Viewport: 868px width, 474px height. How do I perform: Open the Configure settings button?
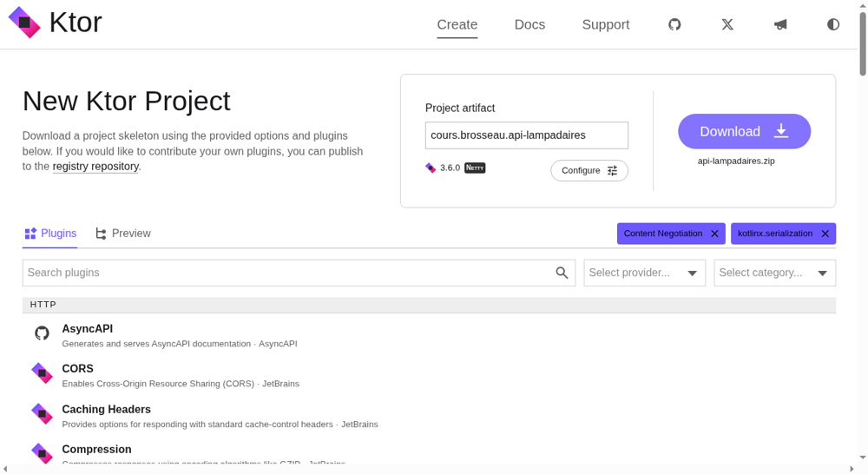point(589,170)
